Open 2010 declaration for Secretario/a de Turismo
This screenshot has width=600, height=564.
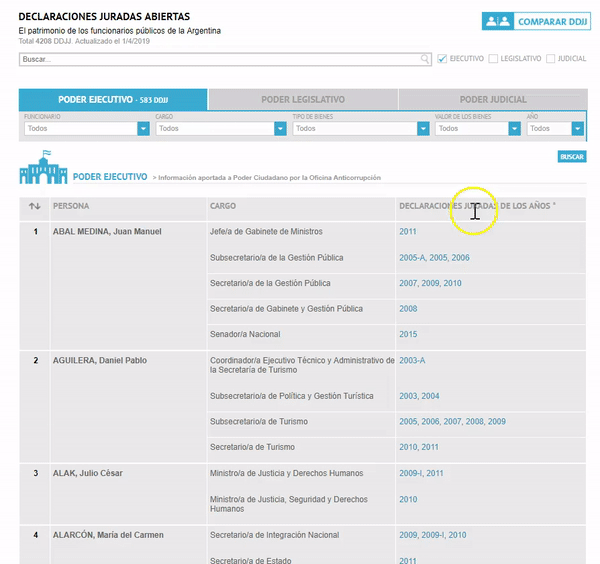coord(408,447)
